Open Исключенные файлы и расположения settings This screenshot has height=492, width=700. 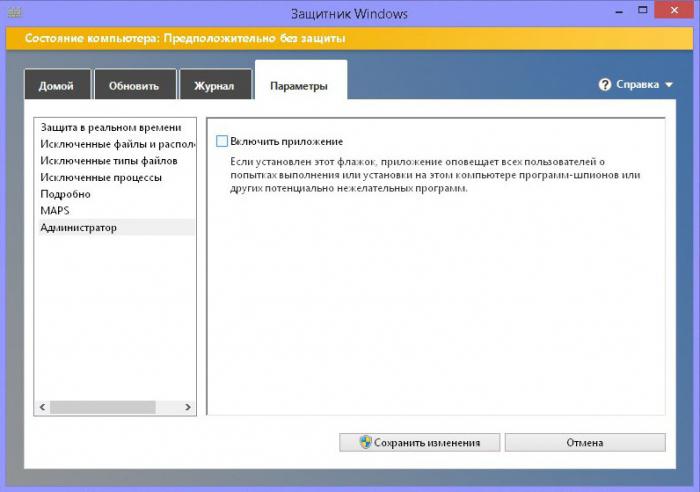coord(117,144)
